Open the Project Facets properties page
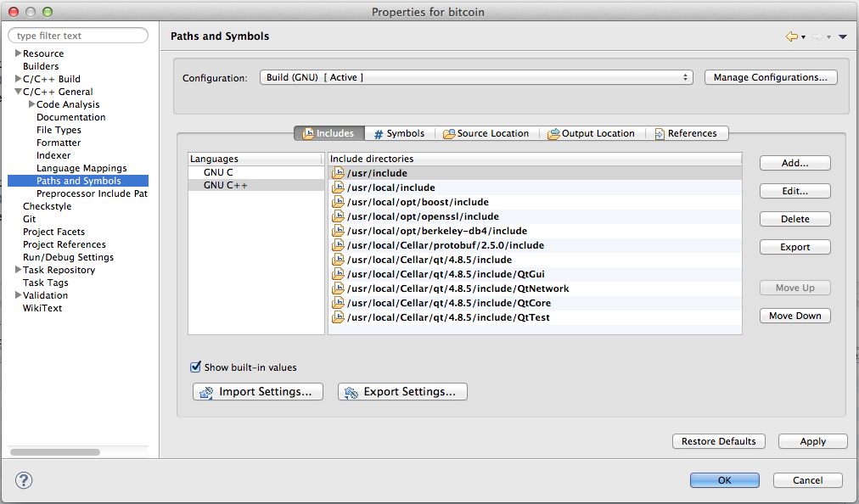The height and width of the screenshot is (504, 859). click(53, 232)
